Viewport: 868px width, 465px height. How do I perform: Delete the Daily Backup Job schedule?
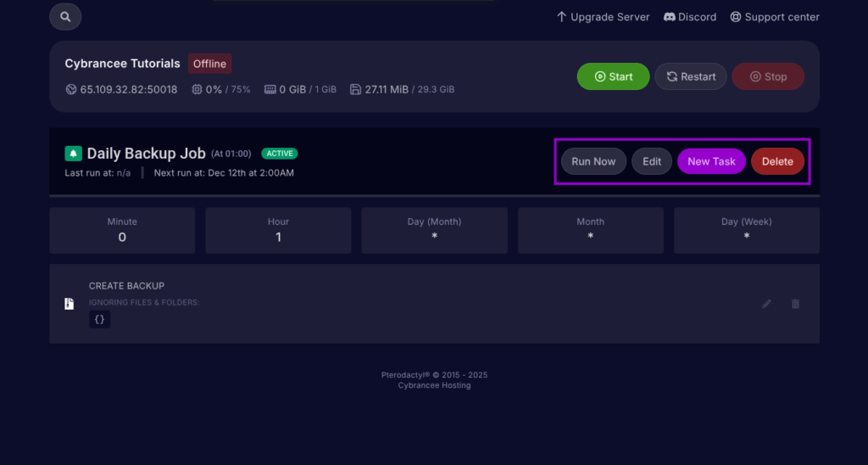click(777, 161)
